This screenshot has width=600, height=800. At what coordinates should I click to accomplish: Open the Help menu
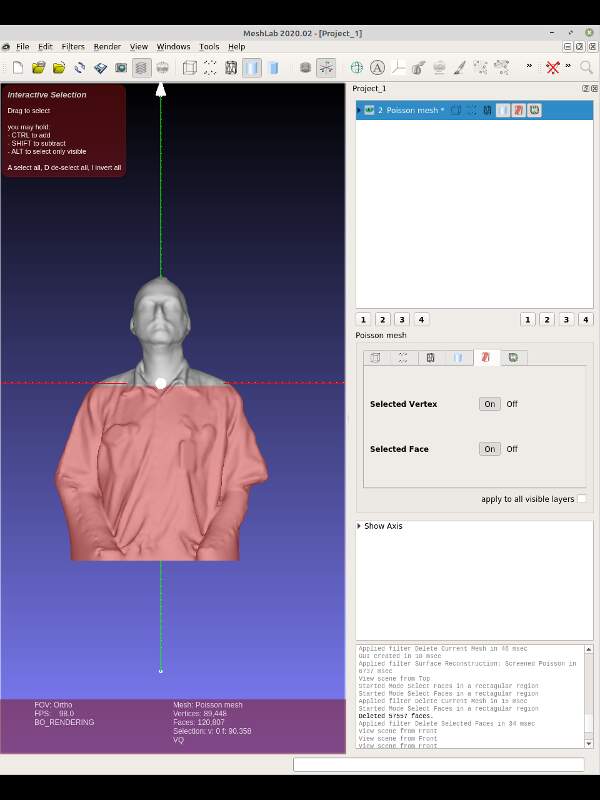coord(236,46)
